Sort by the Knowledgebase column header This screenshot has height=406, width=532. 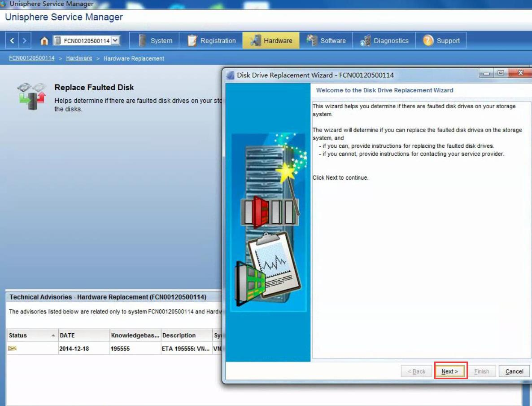(135, 335)
